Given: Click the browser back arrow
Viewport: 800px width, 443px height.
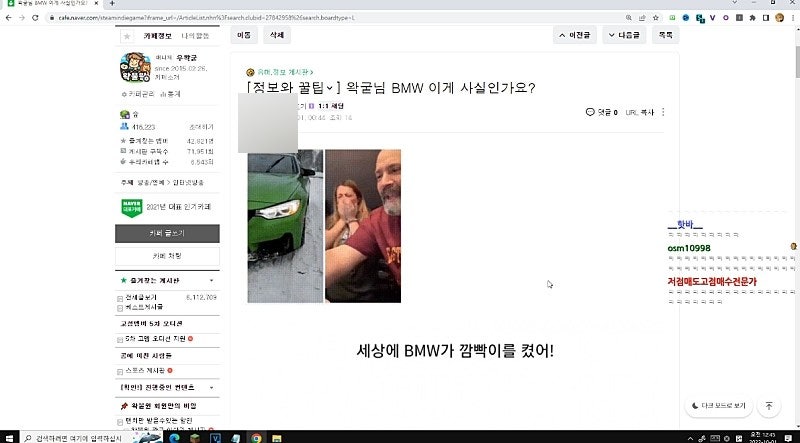Looking at the screenshot, I should pos(8,18).
